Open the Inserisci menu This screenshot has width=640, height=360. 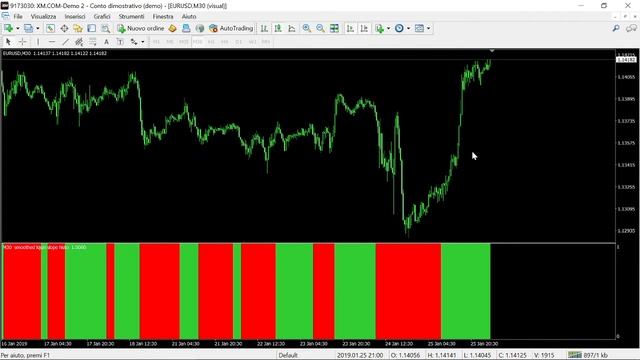point(75,16)
